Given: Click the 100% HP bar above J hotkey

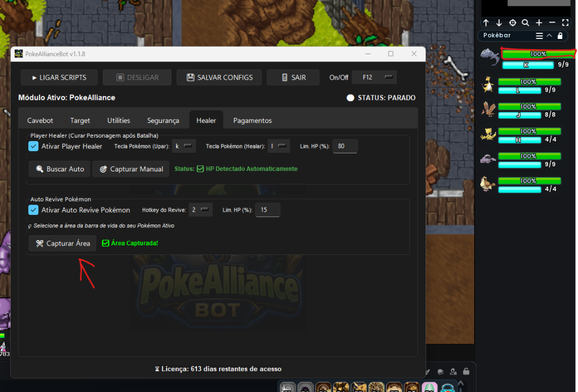Looking at the screenshot, I should pyautogui.click(x=529, y=107).
